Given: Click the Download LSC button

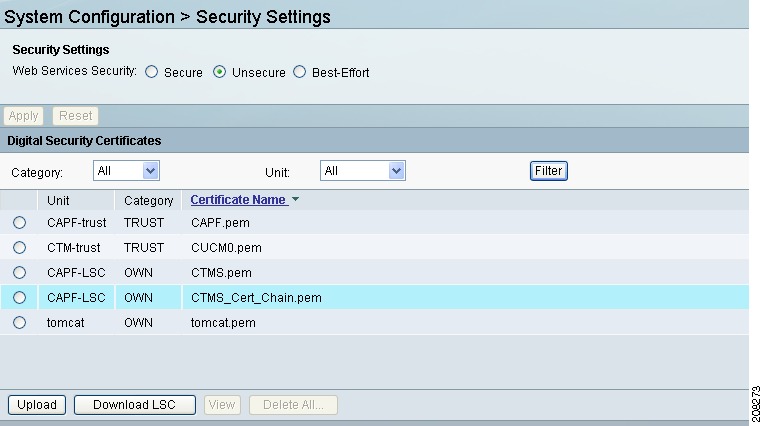Looking at the screenshot, I should (x=135, y=405).
